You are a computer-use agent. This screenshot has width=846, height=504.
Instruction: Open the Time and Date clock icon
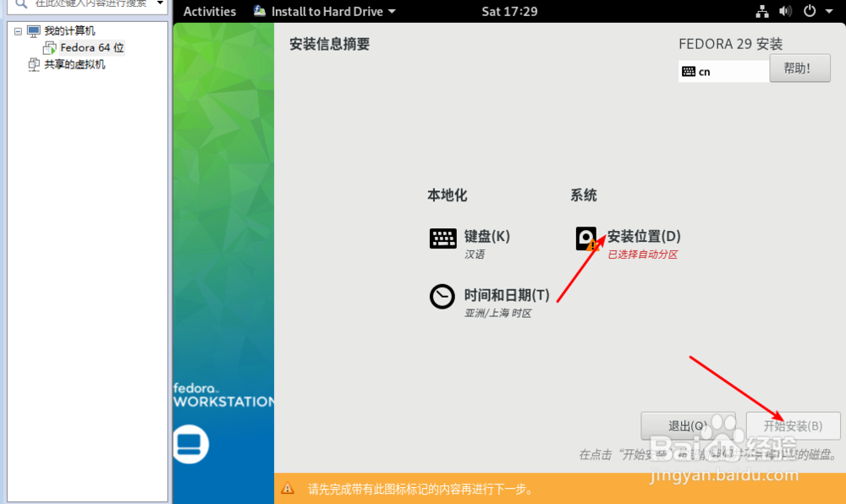pos(442,297)
